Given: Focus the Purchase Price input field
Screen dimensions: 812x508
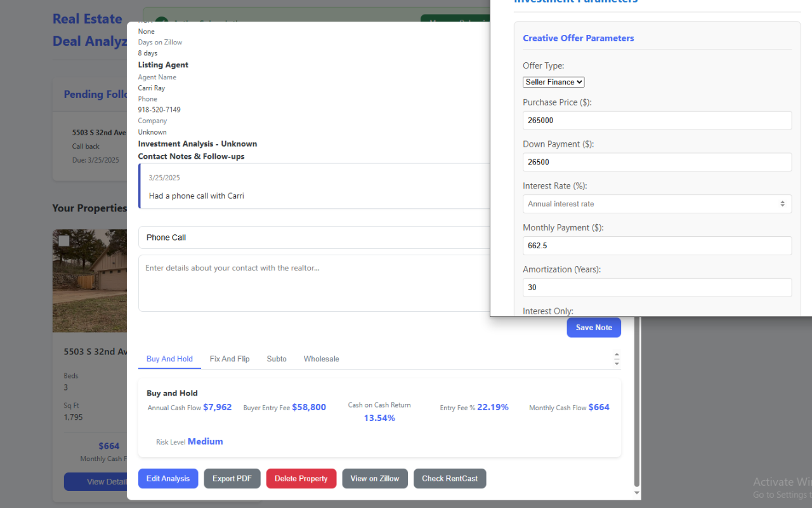Looking at the screenshot, I should [x=657, y=120].
